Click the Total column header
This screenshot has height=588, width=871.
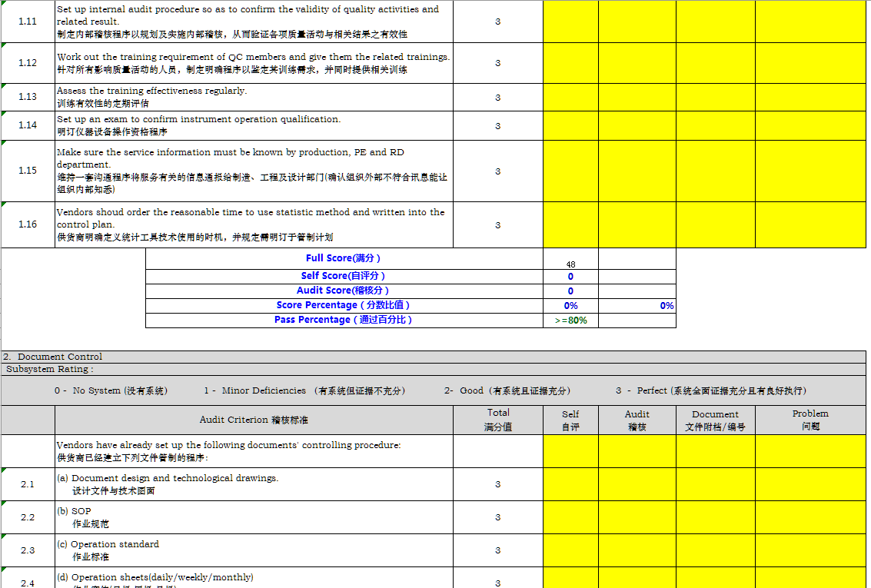click(x=498, y=420)
